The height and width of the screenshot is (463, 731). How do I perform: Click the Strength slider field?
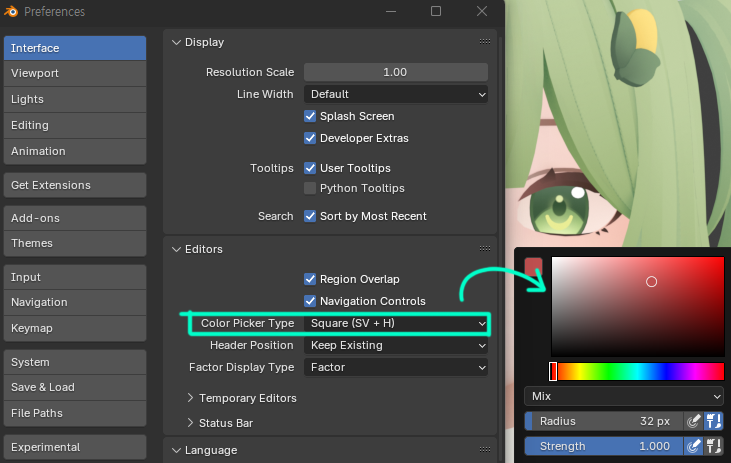[604, 446]
